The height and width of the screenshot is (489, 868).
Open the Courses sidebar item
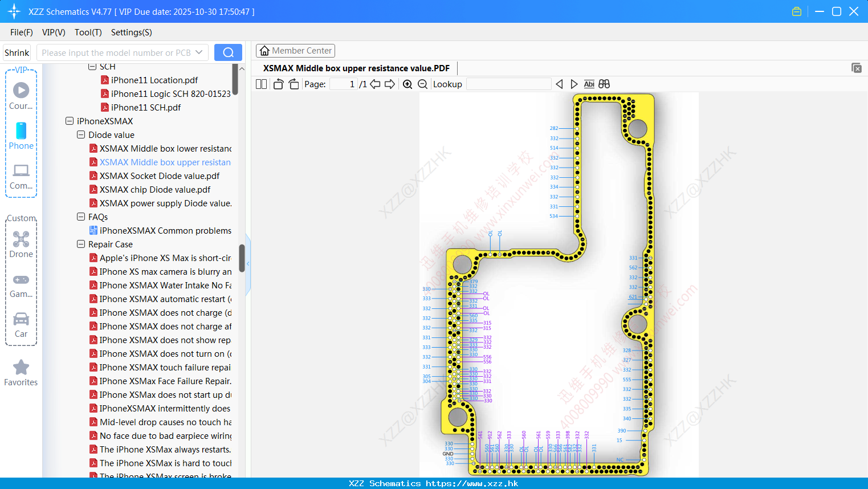[x=21, y=96]
